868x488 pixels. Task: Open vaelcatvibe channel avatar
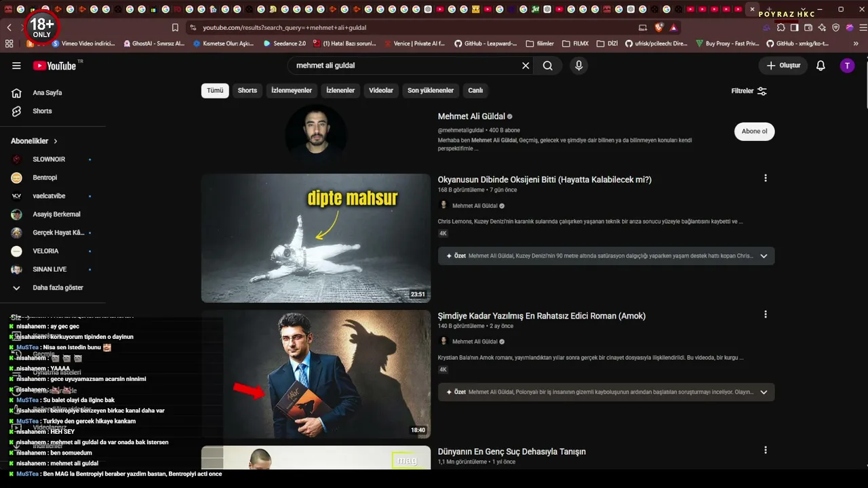point(16,196)
